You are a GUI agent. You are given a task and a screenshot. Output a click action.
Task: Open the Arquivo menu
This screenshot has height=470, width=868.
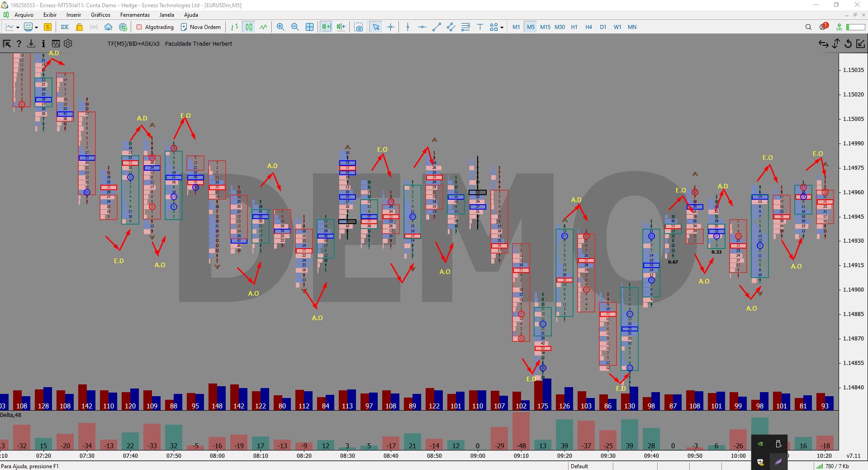(24, 15)
